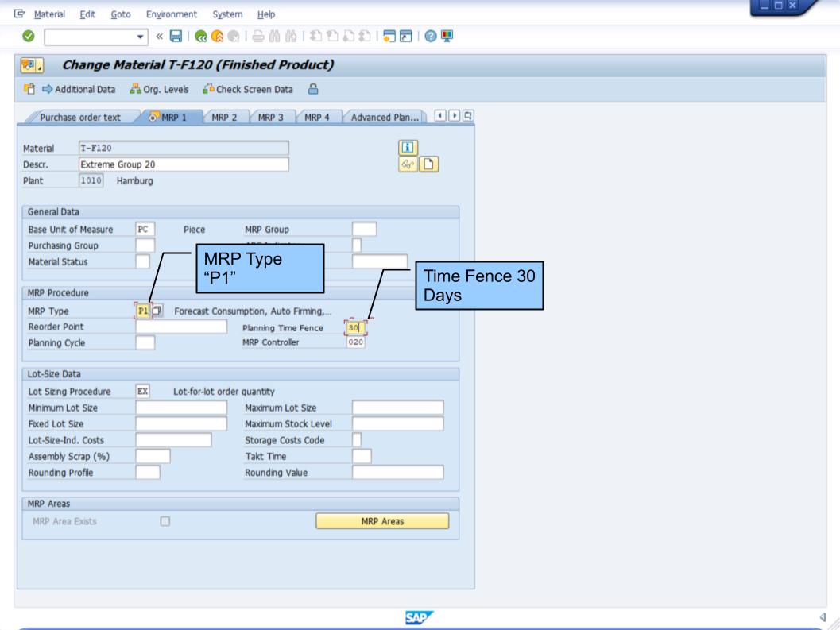This screenshot has height=630, width=840.
Task: Click the Cancel icon in toolbar
Action: 233,36
